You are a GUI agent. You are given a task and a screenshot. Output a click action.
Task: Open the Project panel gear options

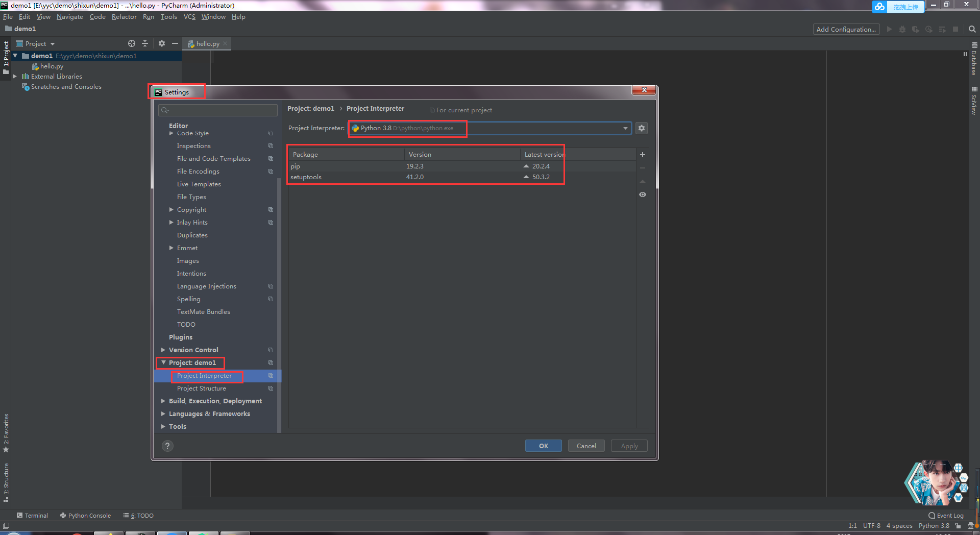(x=162, y=43)
